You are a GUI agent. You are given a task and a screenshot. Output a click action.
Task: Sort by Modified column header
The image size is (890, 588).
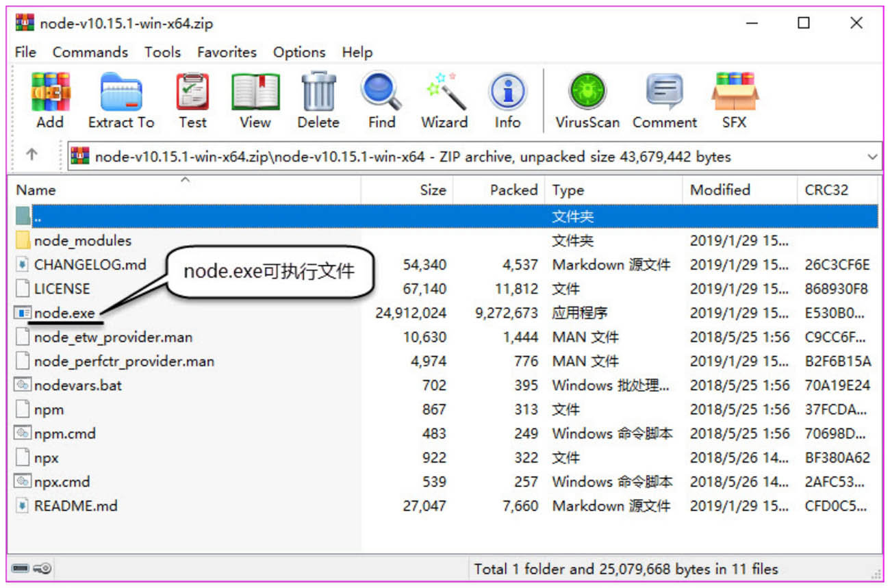click(740, 190)
